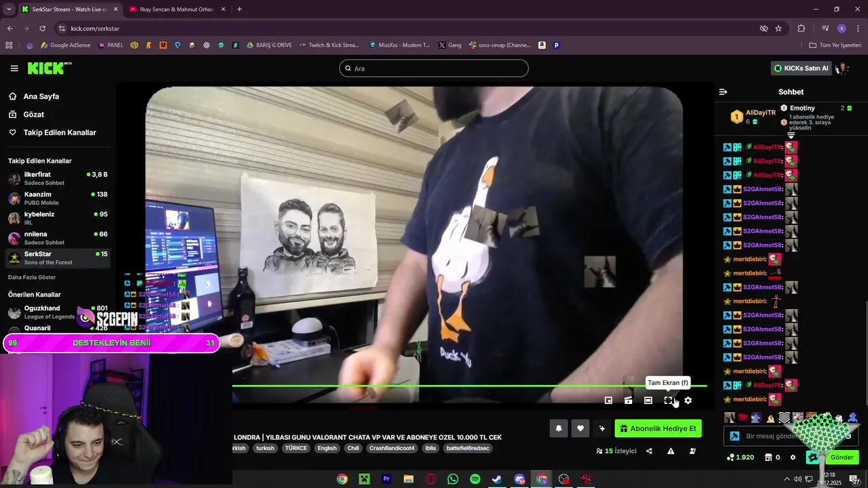Click the Abonelik Hediye Et button
Screen dimensions: 868x488
[658, 428]
